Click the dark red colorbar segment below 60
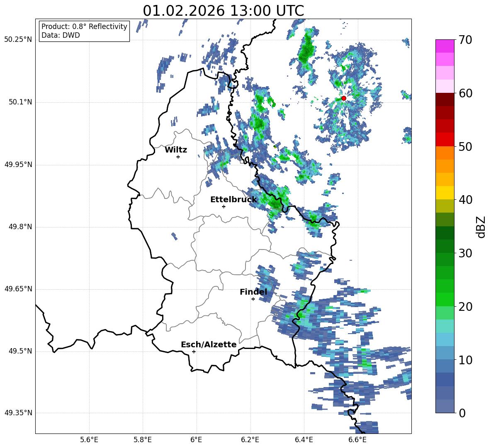491x448 pixels. [x=445, y=99]
